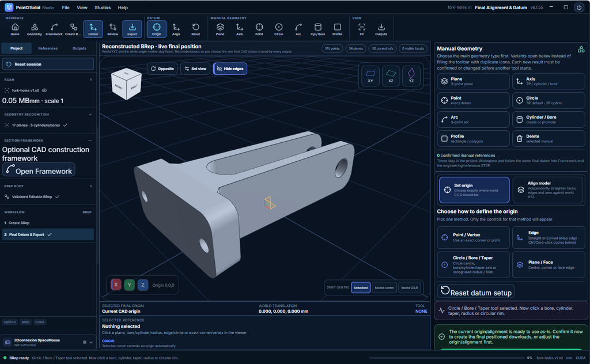Choose the Align datum toolbar tool
The image size is (590, 364).
(176, 29)
